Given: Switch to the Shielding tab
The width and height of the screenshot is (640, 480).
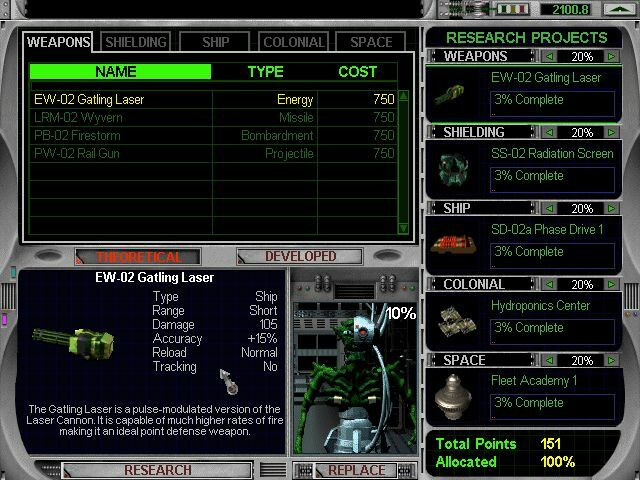Looking at the screenshot, I should 136,42.
